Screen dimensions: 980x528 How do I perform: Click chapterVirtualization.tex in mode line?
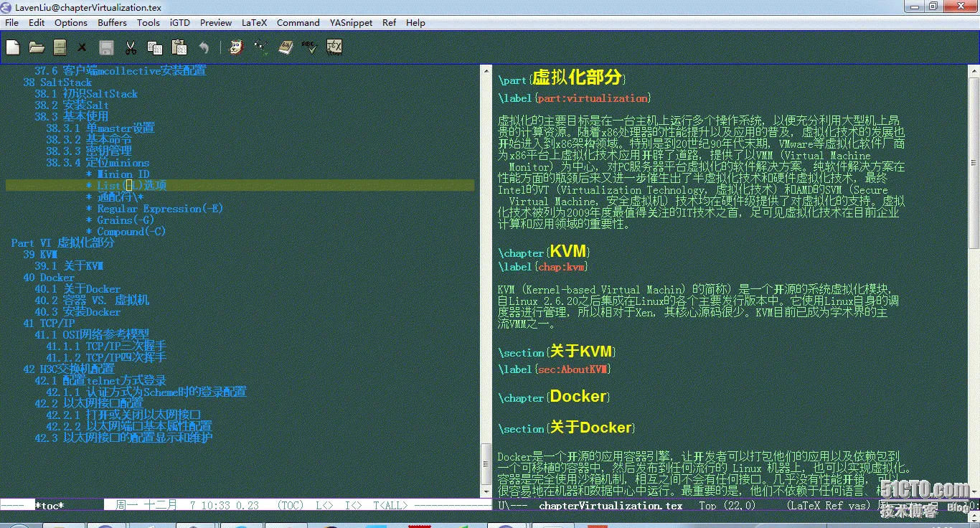coord(611,506)
